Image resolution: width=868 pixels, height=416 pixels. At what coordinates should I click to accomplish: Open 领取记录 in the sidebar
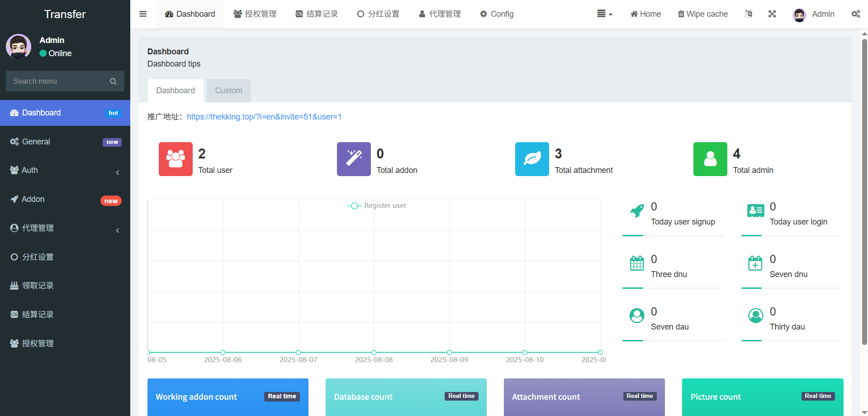[x=65, y=286]
